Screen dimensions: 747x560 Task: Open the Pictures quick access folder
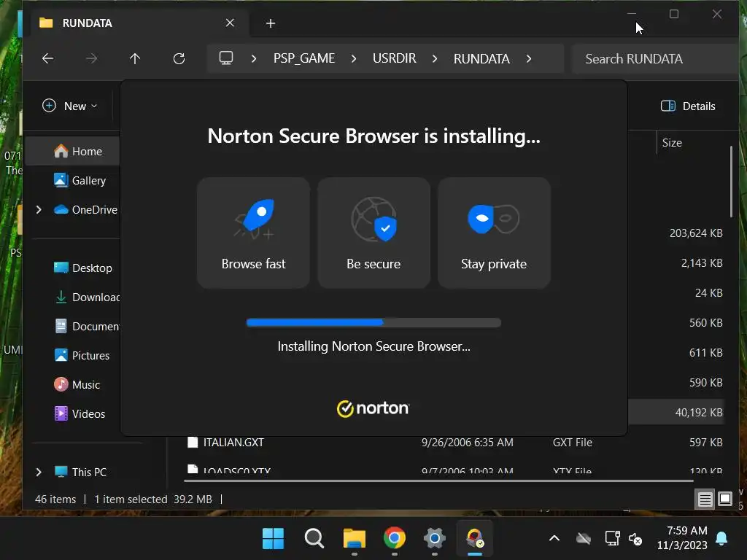click(x=82, y=355)
